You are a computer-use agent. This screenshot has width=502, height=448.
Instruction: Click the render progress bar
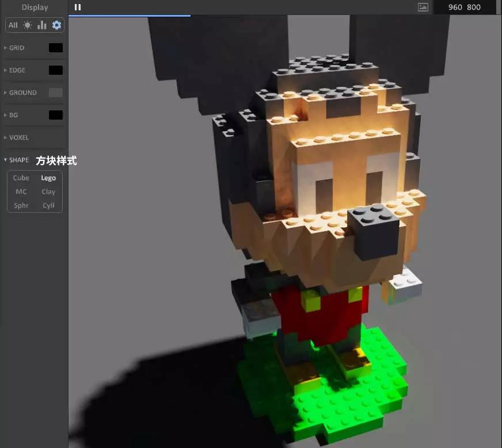pos(130,16)
